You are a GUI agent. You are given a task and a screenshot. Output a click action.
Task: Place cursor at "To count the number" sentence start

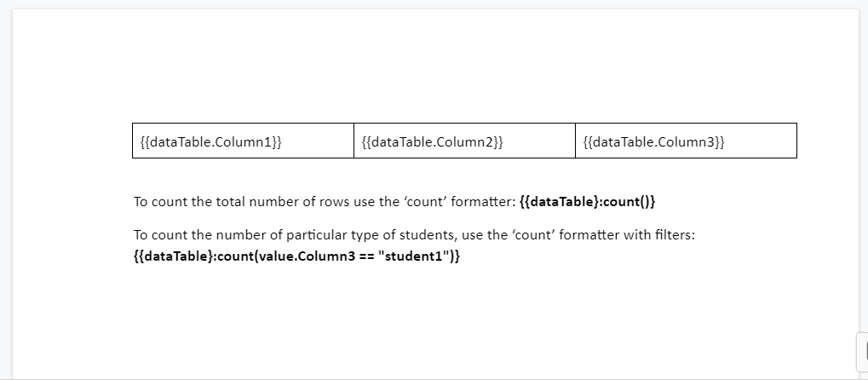pos(135,235)
